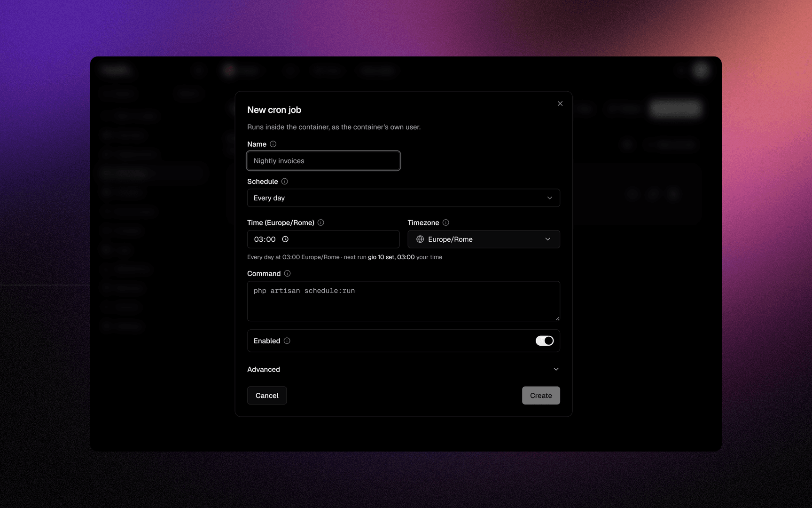Click the next run summary text
Image resolution: width=812 pixels, height=508 pixels.
(344, 257)
